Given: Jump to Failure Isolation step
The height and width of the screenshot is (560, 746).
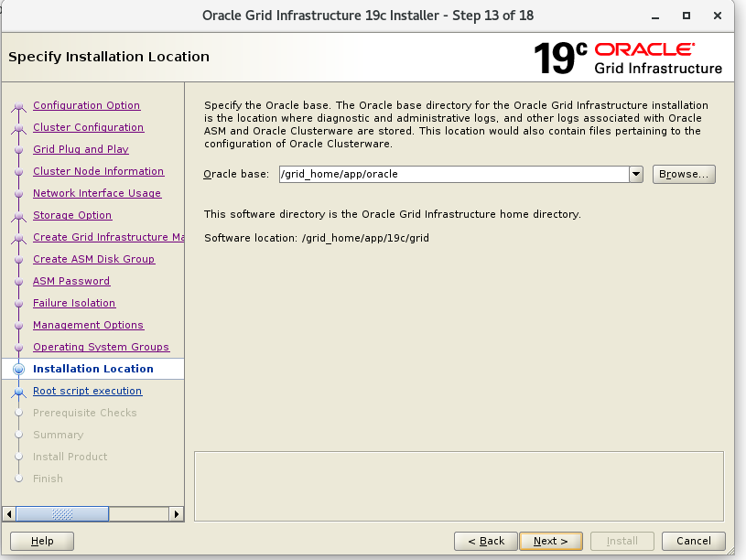Looking at the screenshot, I should [74, 303].
